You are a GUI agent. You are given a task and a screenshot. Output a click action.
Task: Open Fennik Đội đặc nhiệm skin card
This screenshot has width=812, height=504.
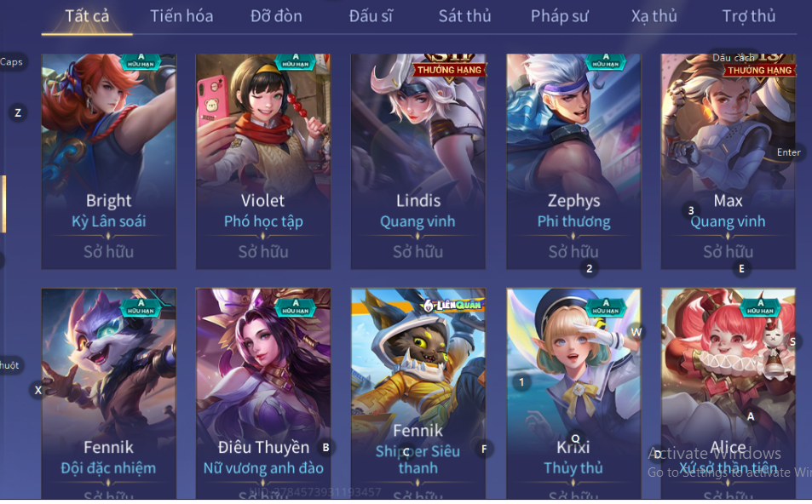point(109,394)
